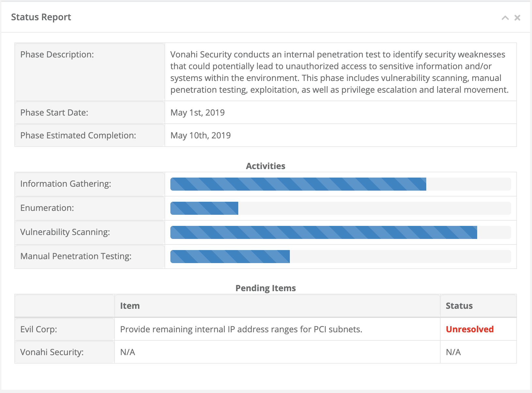532x393 pixels.
Task: Click the red Unresolved status
Action: (x=469, y=329)
